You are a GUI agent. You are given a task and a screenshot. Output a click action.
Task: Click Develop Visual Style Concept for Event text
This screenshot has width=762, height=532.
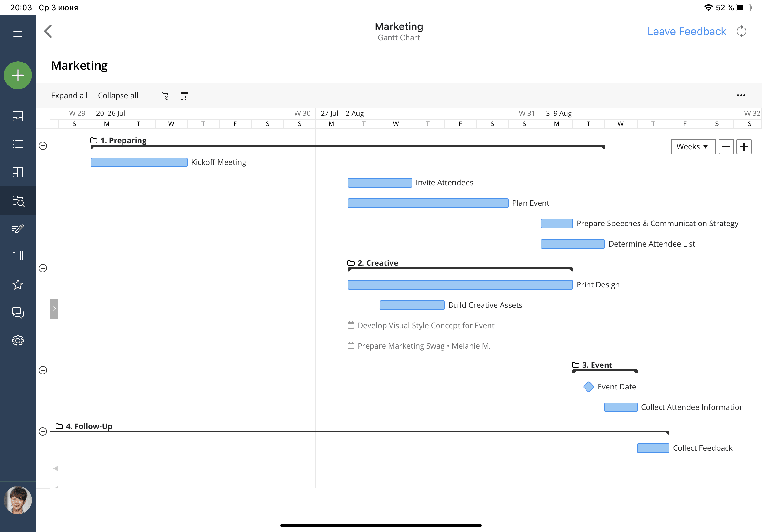pyautogui.click(x=426, y=326)
